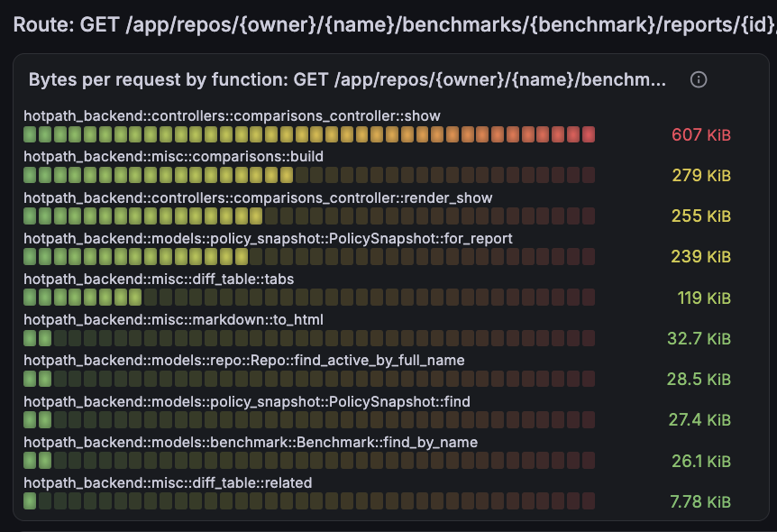The image size is (777, 532).
Task: Click the bar gauge for PolicySnapshot::for_report
Action: click(x=309, y=256)
